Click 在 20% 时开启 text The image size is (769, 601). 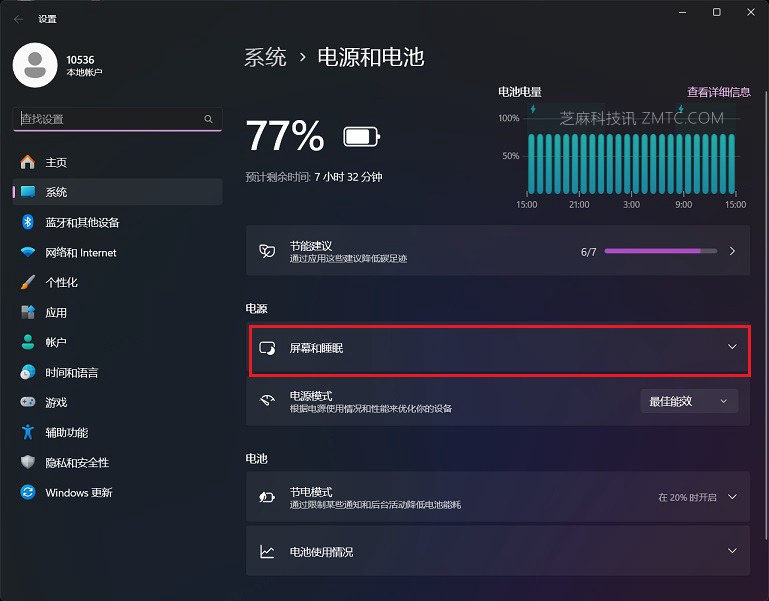point(687,497)
